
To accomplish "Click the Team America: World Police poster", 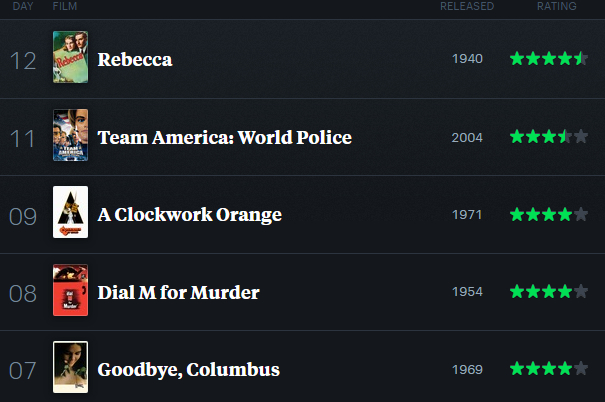I will 70,136.
